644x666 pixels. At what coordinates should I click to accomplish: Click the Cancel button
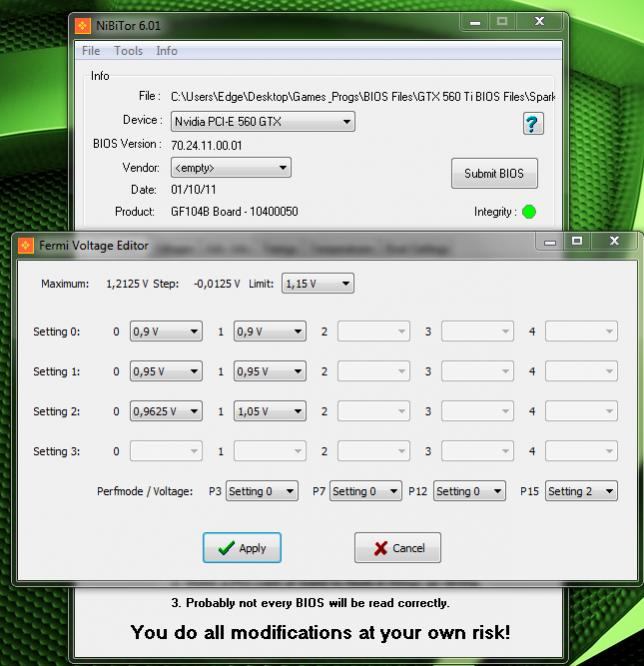[x=398, y=547]
